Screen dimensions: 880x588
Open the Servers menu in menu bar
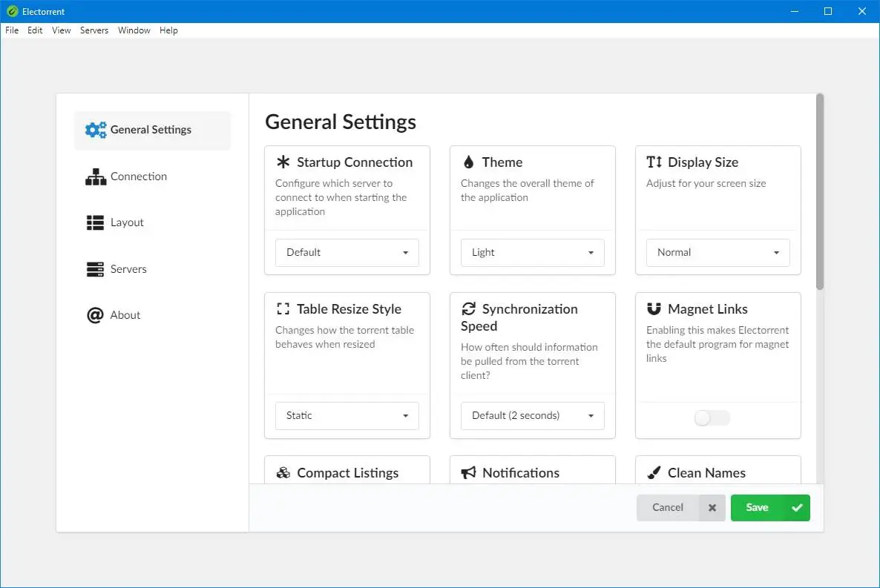pos(94,30)
